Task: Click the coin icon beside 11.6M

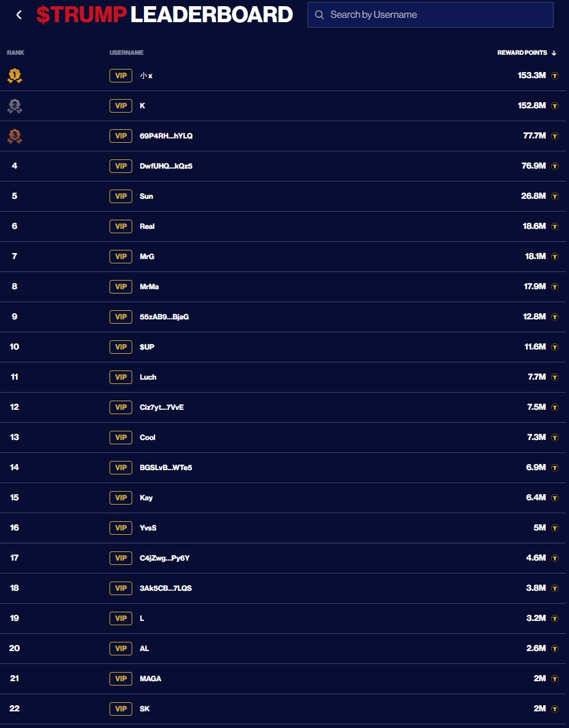Action: click(555, 347)
